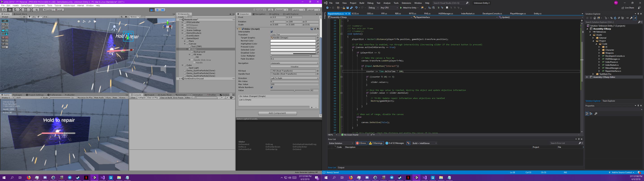Save the file with Visual Studio's Save icon
644x181 pixels.
pyautogui.click(x=347, y=8)
